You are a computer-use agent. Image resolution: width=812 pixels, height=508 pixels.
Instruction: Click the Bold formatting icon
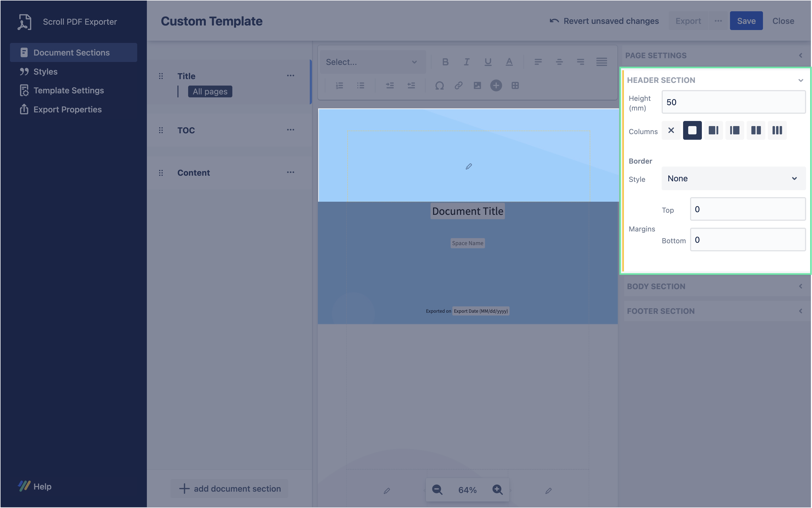point(445,62)
